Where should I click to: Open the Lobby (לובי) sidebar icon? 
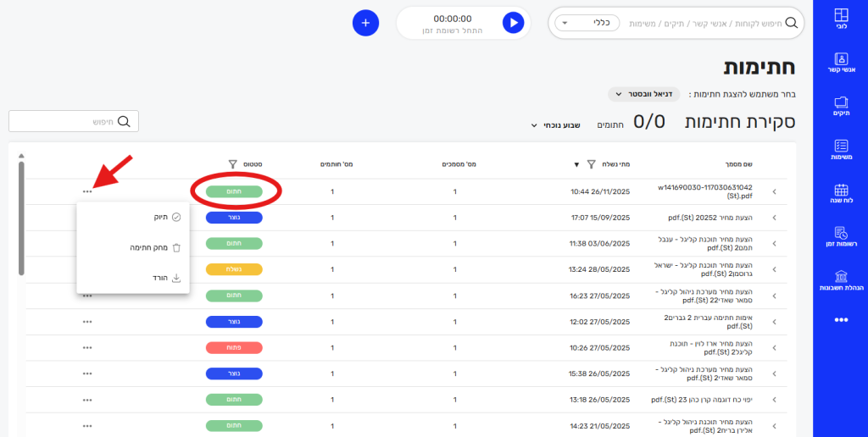pos(840,19)
